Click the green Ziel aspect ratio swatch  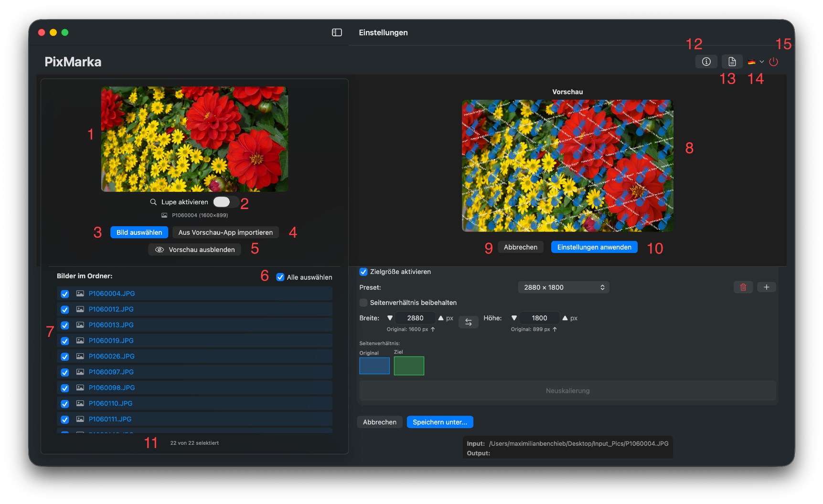(408, 366)
